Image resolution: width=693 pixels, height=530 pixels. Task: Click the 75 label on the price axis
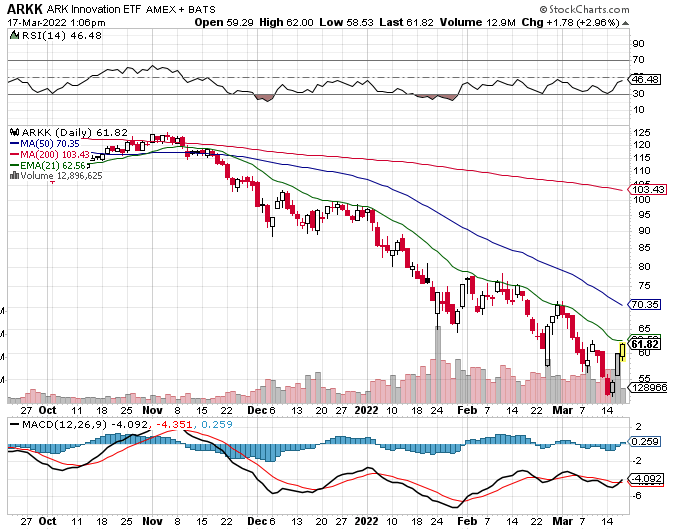(x=644, y=286)
